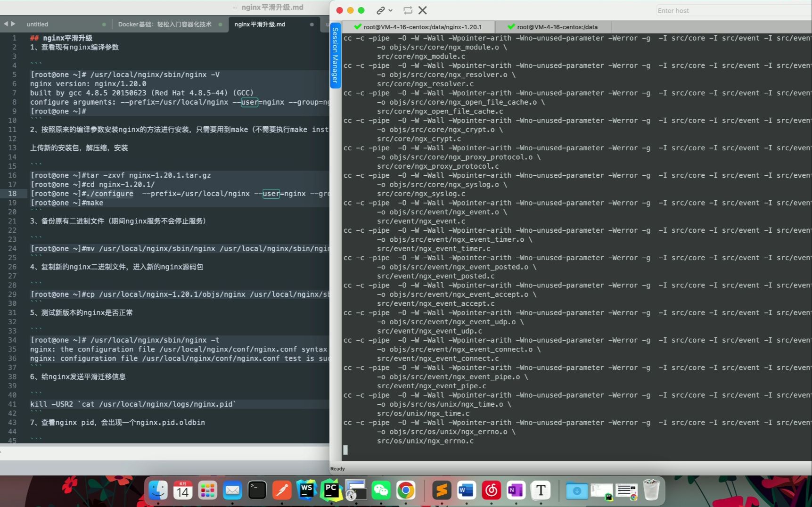This screenshot has width=812, height=507.
Task: Switch to the root@VM-4-16-centos:/data/nginx-1.20.1 tab
Action: tap(418, 27)
